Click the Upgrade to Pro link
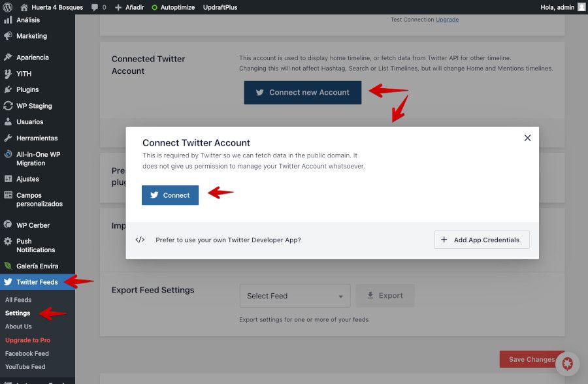 click(27, 340)
